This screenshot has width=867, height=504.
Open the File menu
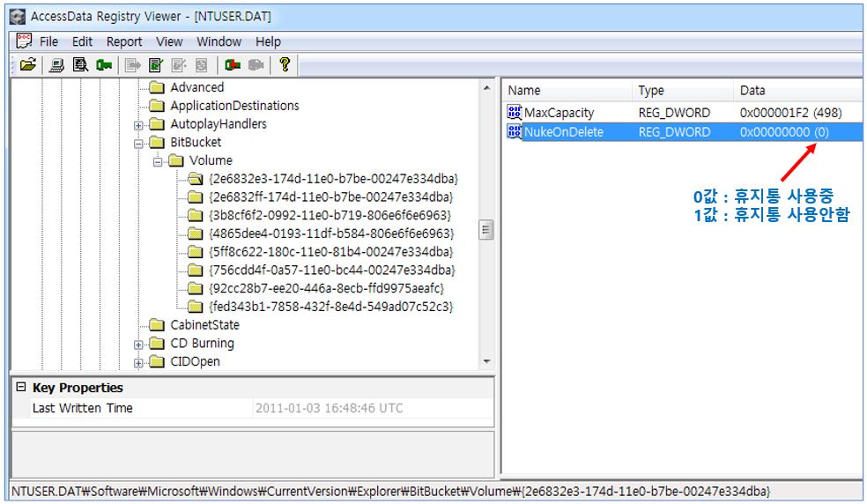(x=48, y=41)
